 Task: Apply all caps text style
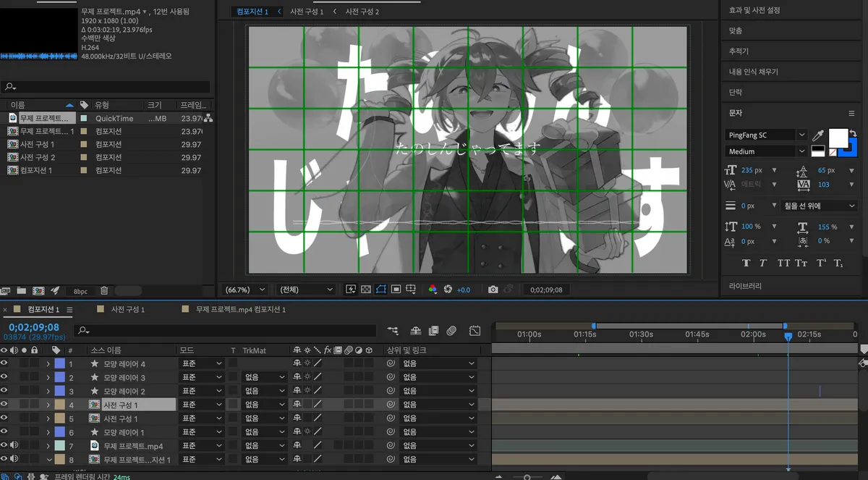tap(783, 264)
